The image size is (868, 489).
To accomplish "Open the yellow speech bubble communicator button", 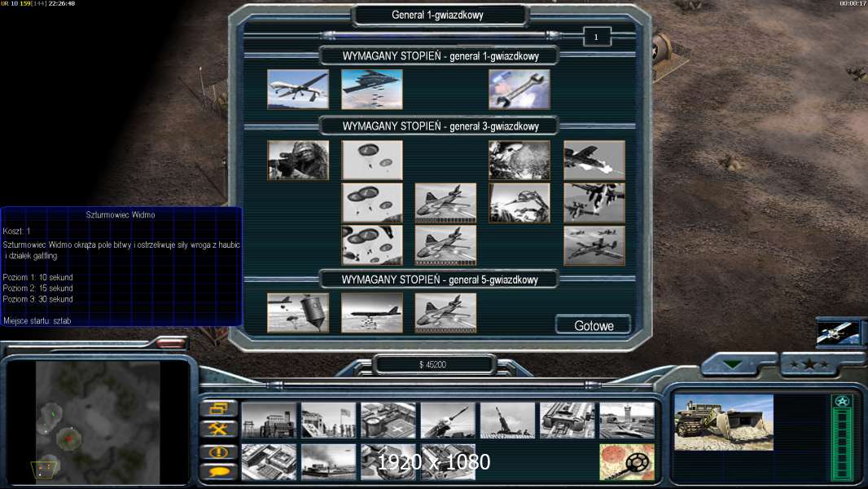I will (x=219, y=472).
